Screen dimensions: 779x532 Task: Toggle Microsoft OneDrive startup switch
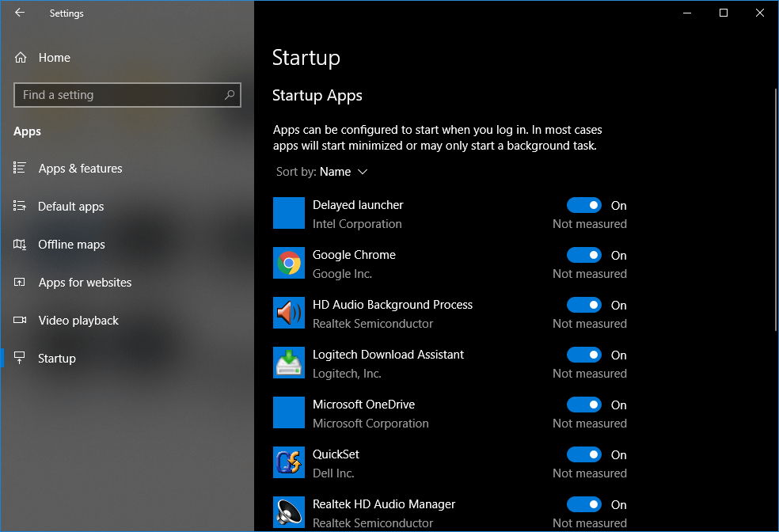[584, 405]
